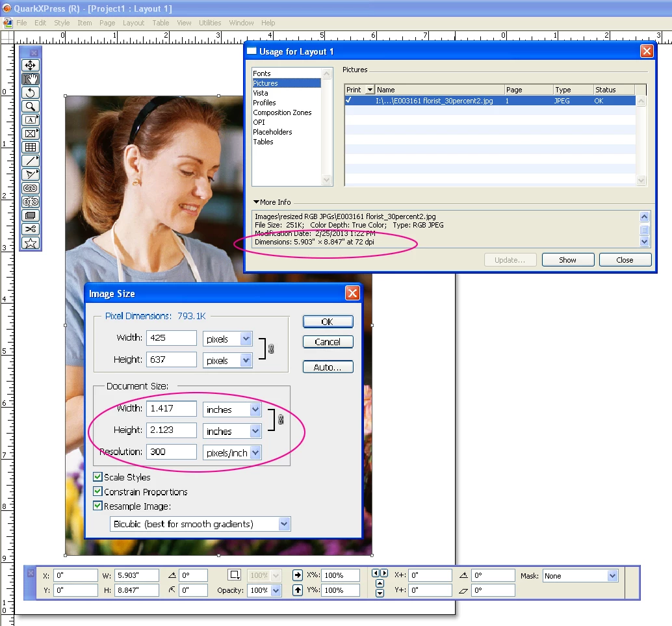This screenshot has width=672, height=626.
Task: Select the Picture Box tool
Action: coord(31,133)
